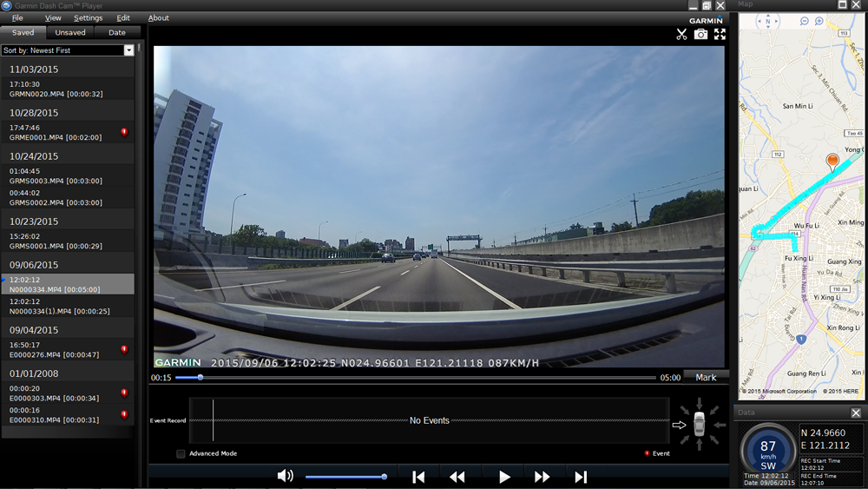Pan the map north with up arrow
The height and width of the screenshot is (489, 868).
tap(768, 16)
